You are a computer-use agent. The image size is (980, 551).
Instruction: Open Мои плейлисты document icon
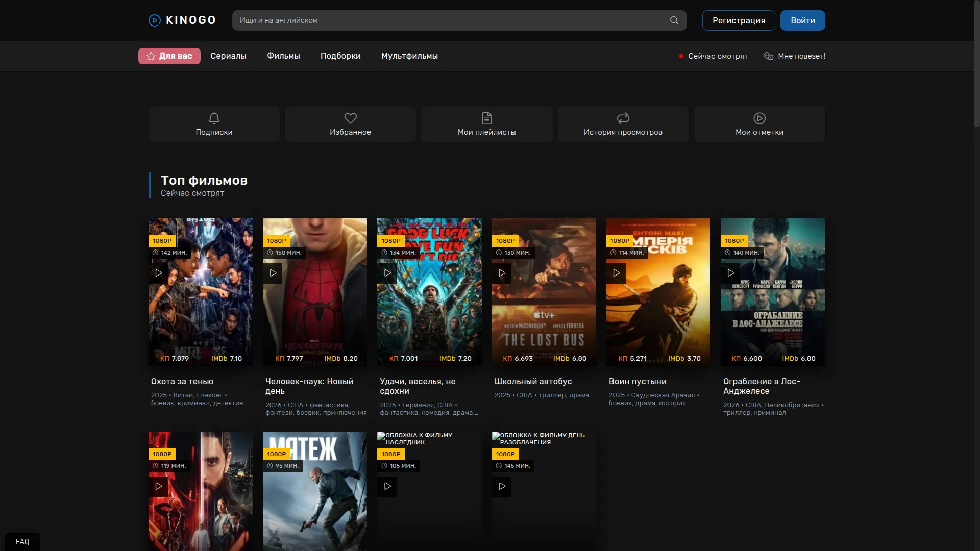click(487, 118)
